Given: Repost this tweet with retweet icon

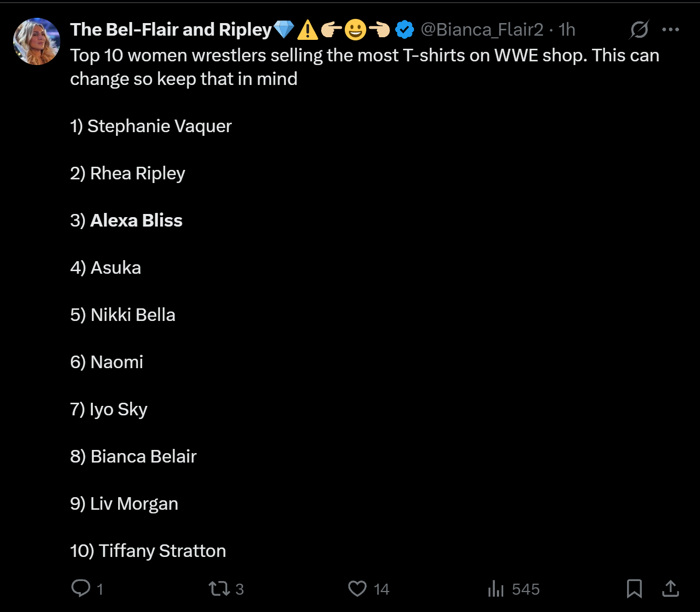Looking at the screenshot, I should coord(219,588).
